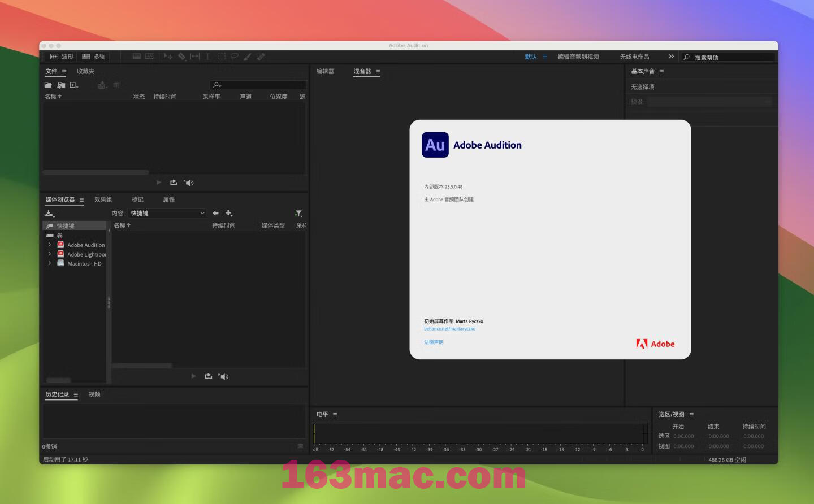Click the Insert into Multitrack icon
The image size is (814, 504).
point(102,85)
